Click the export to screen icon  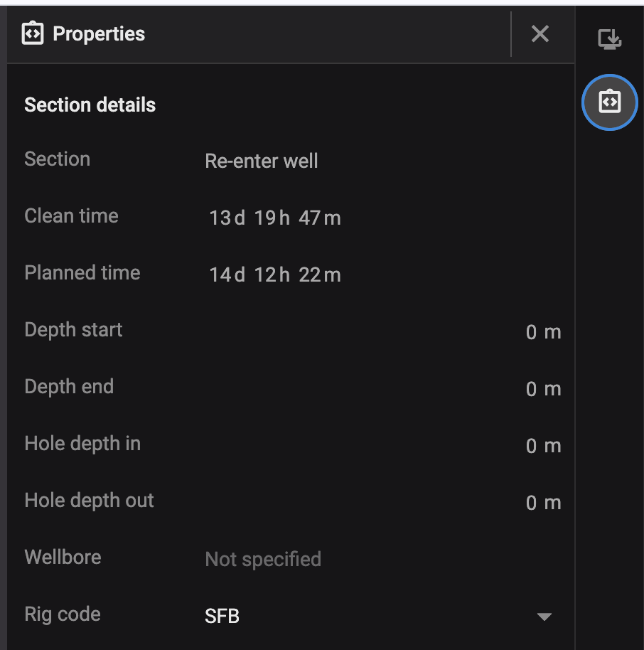[x=609, y=39]
